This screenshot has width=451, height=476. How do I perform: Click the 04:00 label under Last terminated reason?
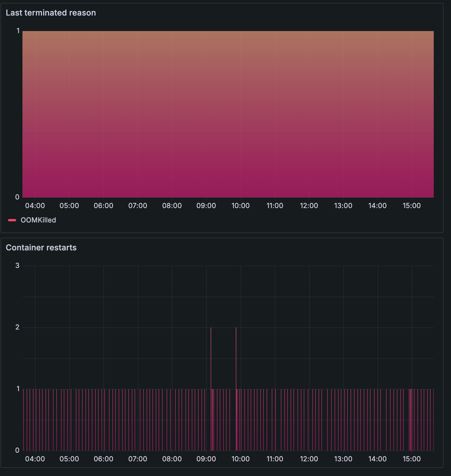click(35, 206)
